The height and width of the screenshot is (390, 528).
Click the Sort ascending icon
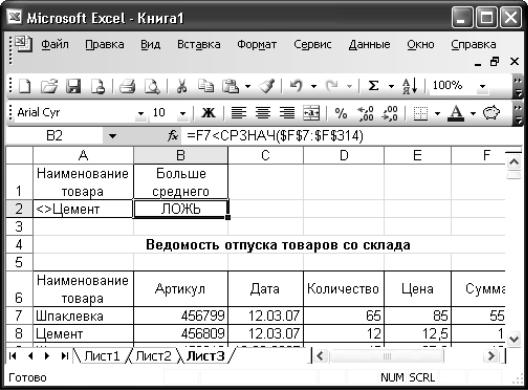pos(410,86)
